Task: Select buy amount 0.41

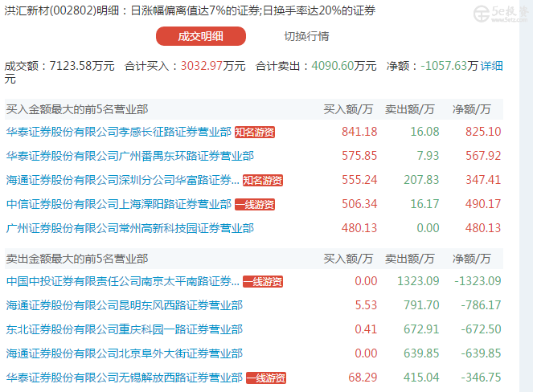Action: pyautogui.click(x=366, y=329)
